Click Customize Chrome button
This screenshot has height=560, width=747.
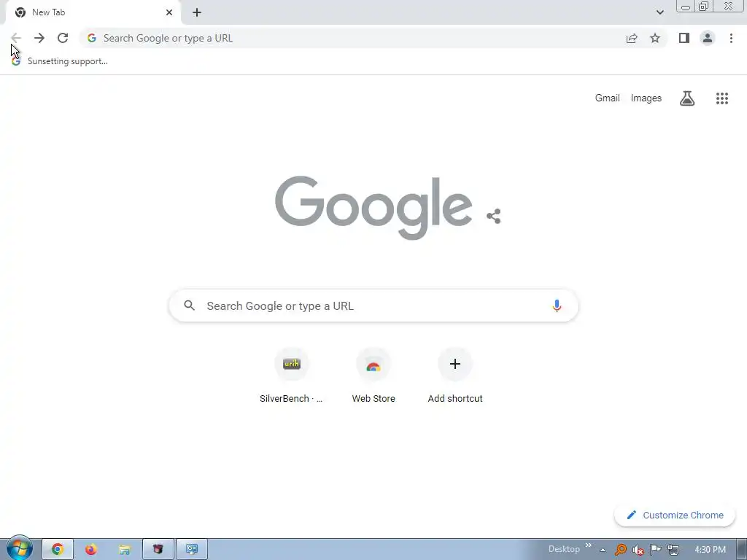[x=675, y=516]
